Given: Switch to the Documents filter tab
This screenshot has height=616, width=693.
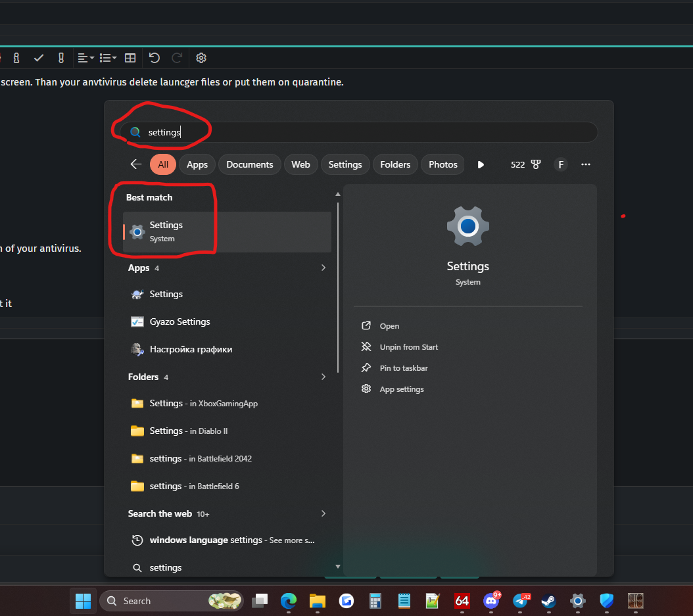Looking at the screenshot, I should [x=249, y=164].
